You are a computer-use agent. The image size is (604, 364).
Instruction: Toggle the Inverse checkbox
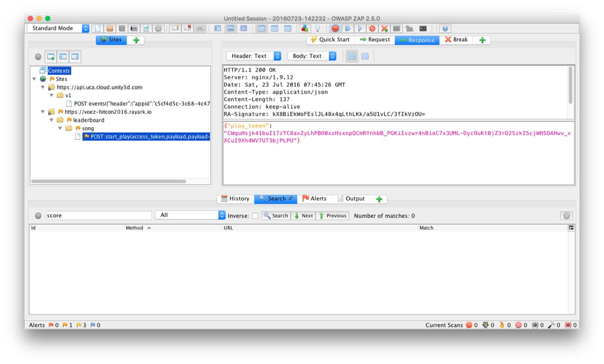(255, 215)
